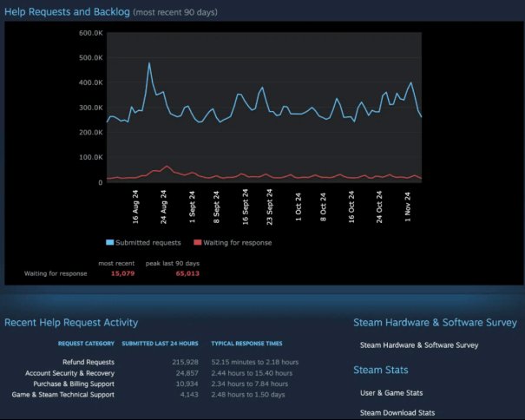Select the Refund Requests category row
The image size is (525, 420).
pos(88,362)
